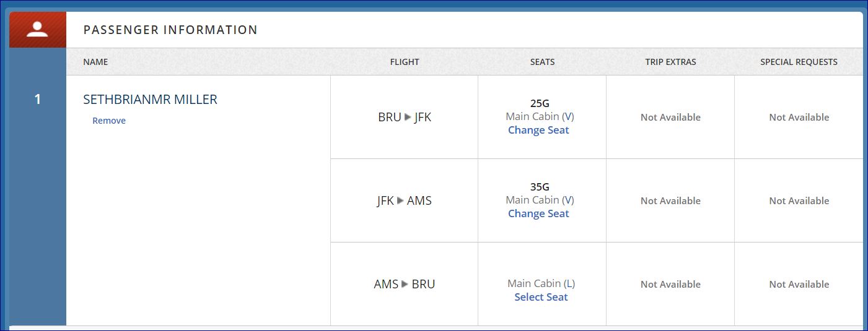Click the arrow icon between JFK and AMS

(400, 200)
